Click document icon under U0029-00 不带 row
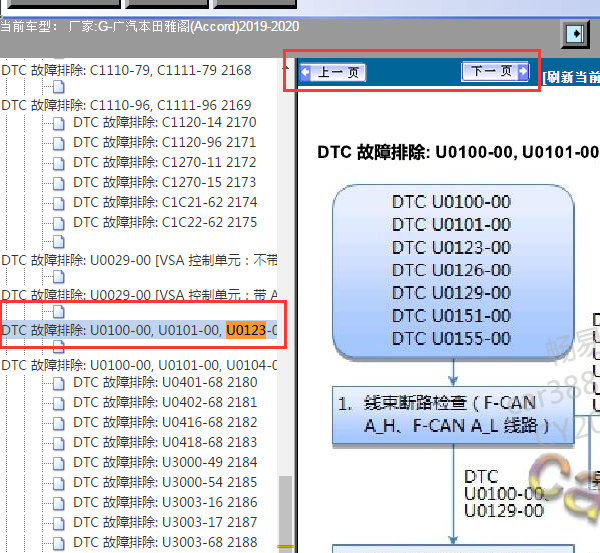 (59, 276)
